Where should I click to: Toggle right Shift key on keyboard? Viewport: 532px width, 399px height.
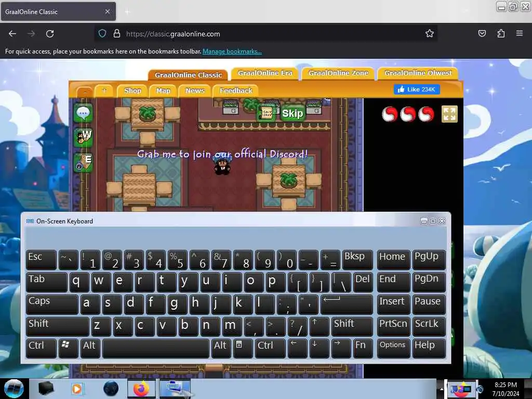[x=352, y=327]
